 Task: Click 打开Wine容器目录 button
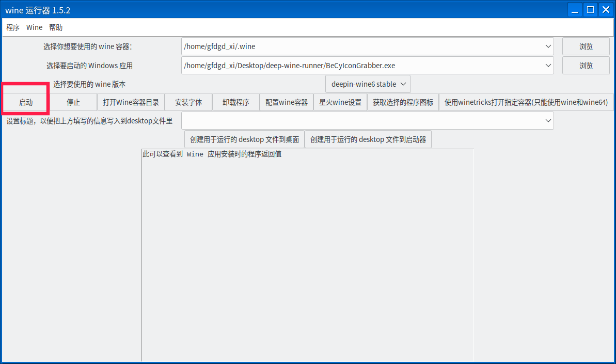tap(131, 102)
